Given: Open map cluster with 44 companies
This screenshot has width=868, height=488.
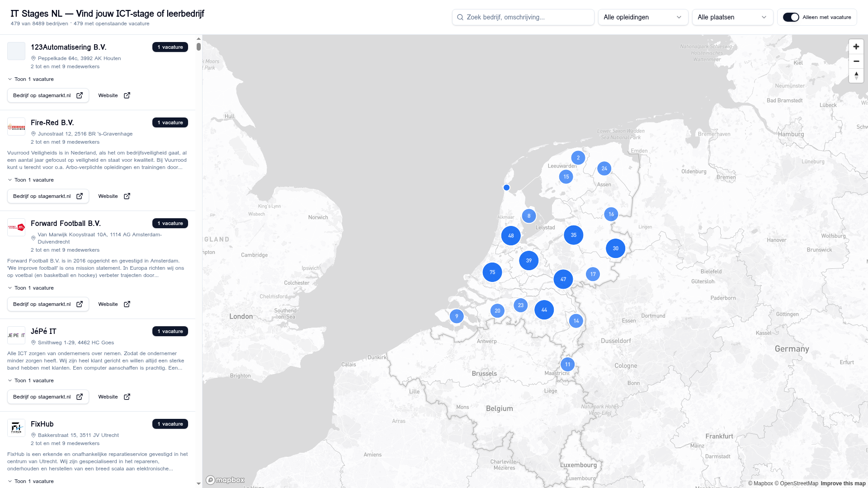Looking at the screenshot, I should (x=544, y=310).
